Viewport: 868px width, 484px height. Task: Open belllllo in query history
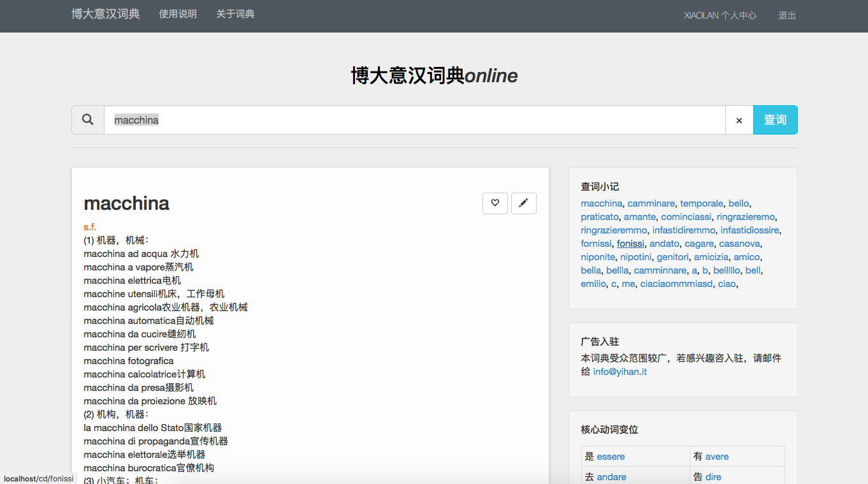[727, 270]
